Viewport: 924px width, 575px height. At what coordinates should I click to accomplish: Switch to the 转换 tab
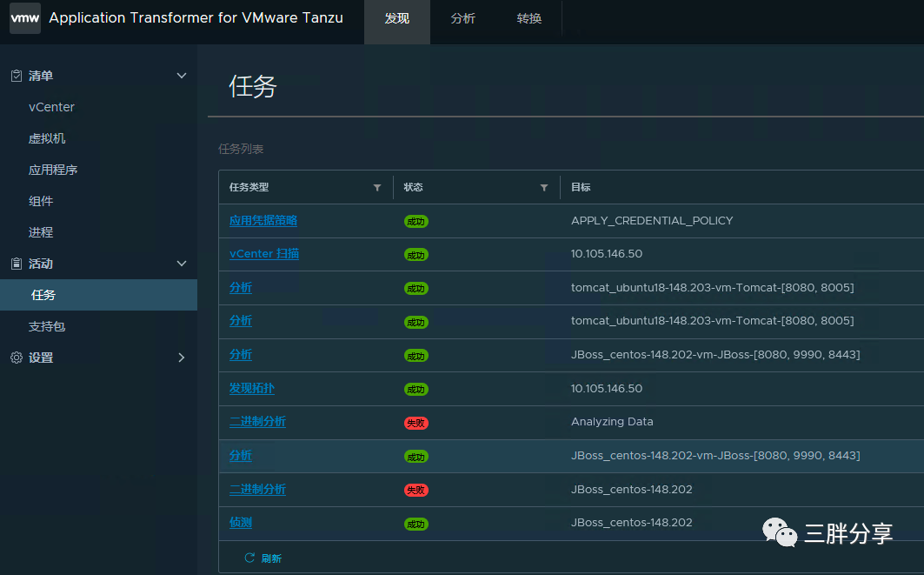point(529,18)
